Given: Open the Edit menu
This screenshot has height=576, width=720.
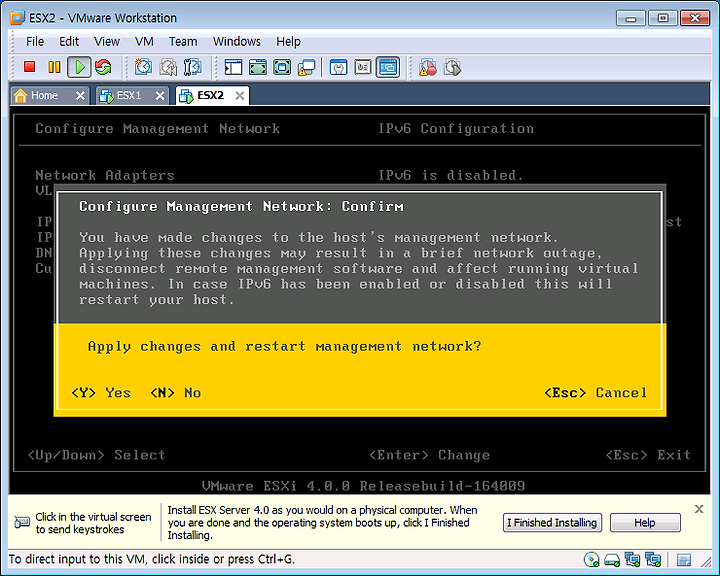Looking at the screenshot, I should click(x=69, y=41).
